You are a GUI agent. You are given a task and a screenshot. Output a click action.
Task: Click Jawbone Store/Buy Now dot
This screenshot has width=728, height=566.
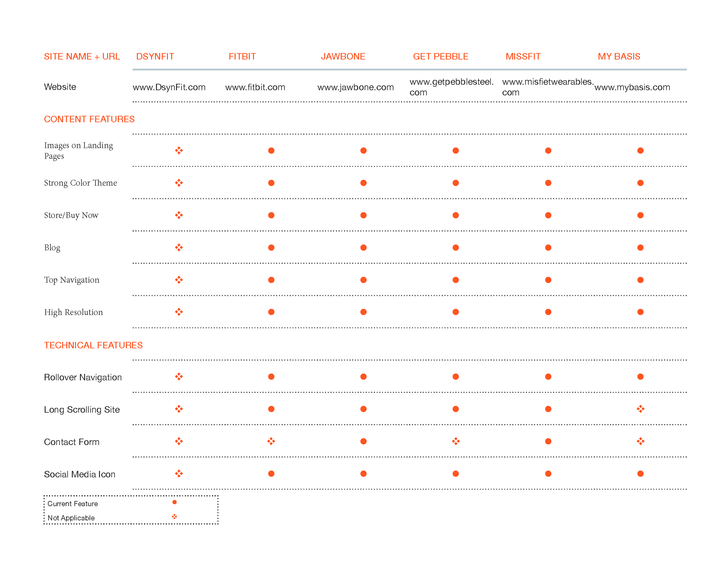coord(363,215)
